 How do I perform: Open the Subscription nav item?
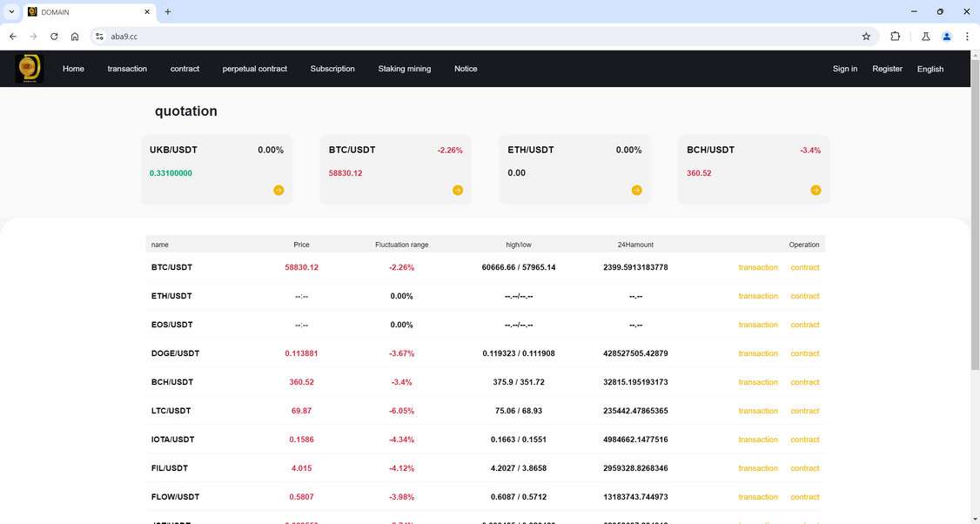tap(332, 69)
